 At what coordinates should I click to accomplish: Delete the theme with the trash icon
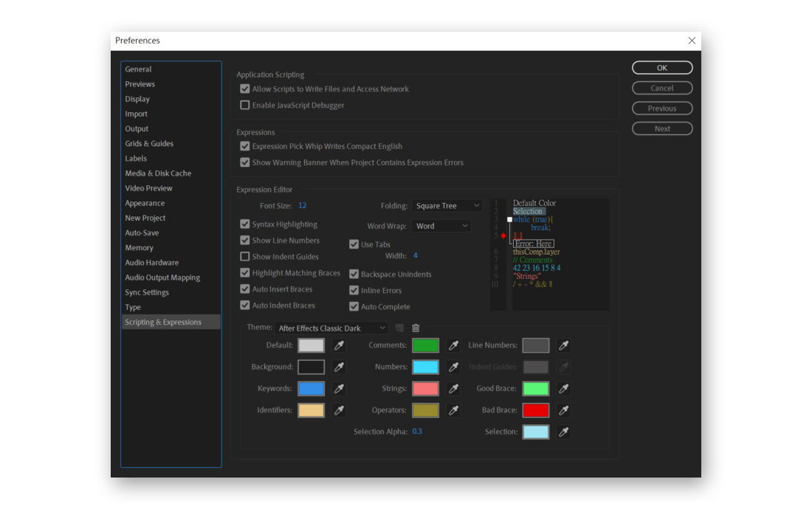(416, 328)
